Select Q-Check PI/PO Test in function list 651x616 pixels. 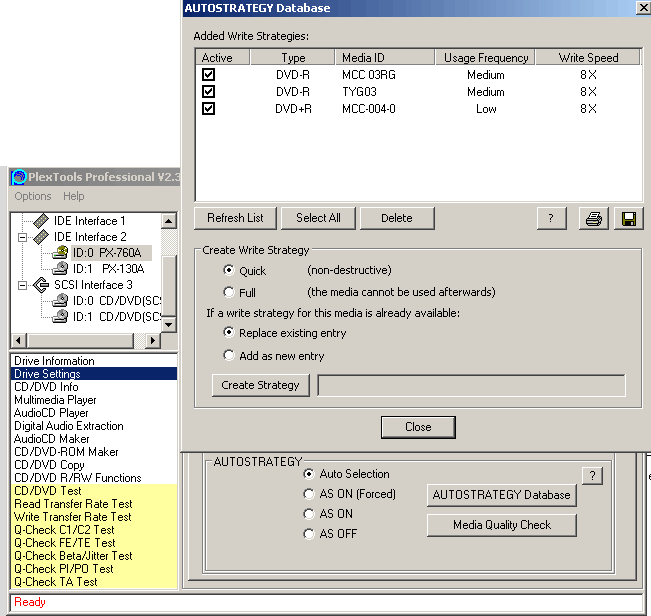tap(64, 568)
